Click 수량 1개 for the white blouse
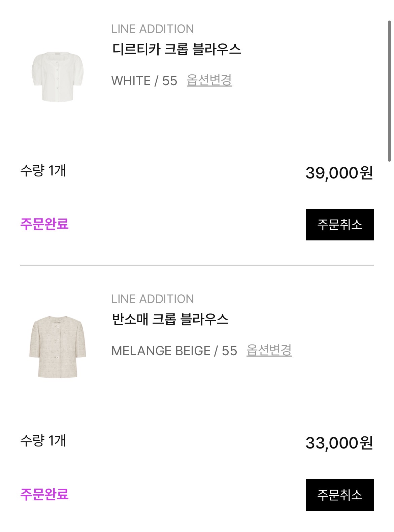This screenshot has width=394, height=532. [43, 171]
